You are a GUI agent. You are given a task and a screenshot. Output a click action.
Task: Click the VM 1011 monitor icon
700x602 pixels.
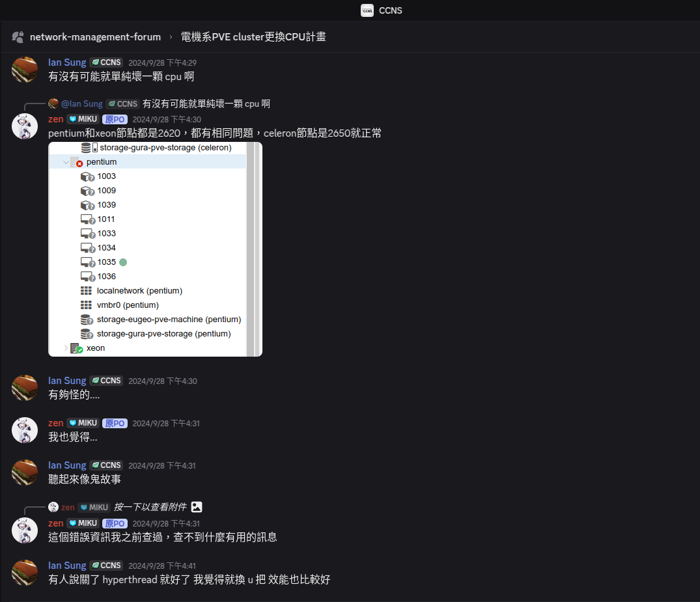click(x=87, y=219)
